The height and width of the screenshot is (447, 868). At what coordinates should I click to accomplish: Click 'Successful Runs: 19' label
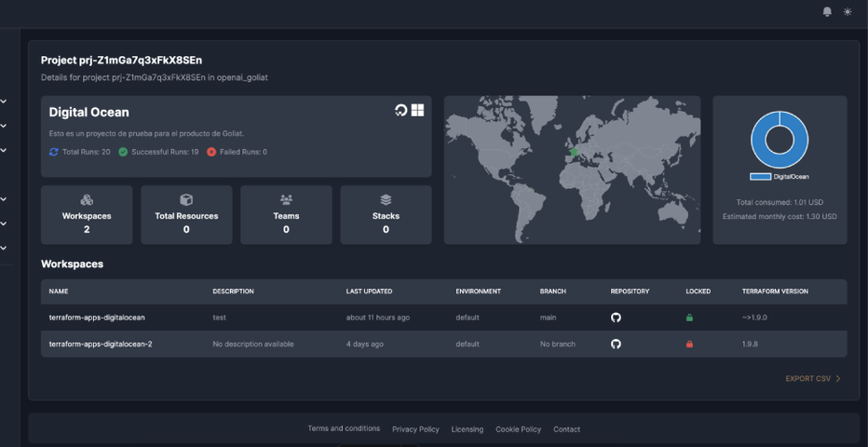pyautogui.click(x=165, y=152)
